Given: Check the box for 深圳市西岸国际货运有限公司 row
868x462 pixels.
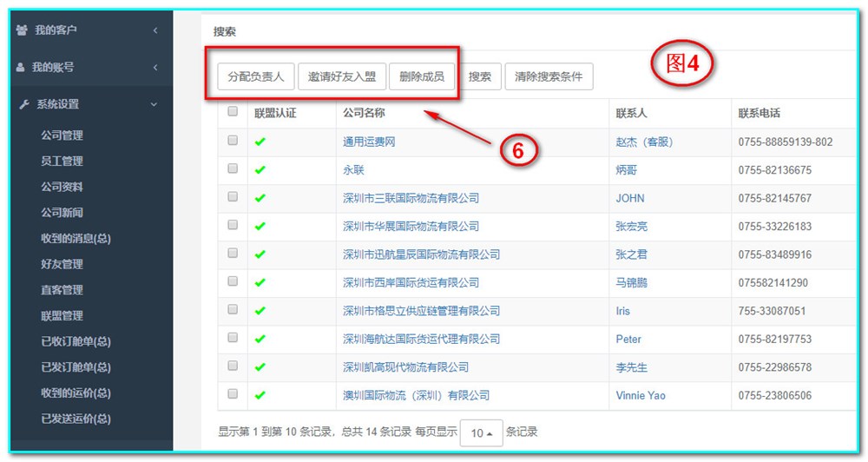Looking at the screenshot, I should tap(233, 280).
